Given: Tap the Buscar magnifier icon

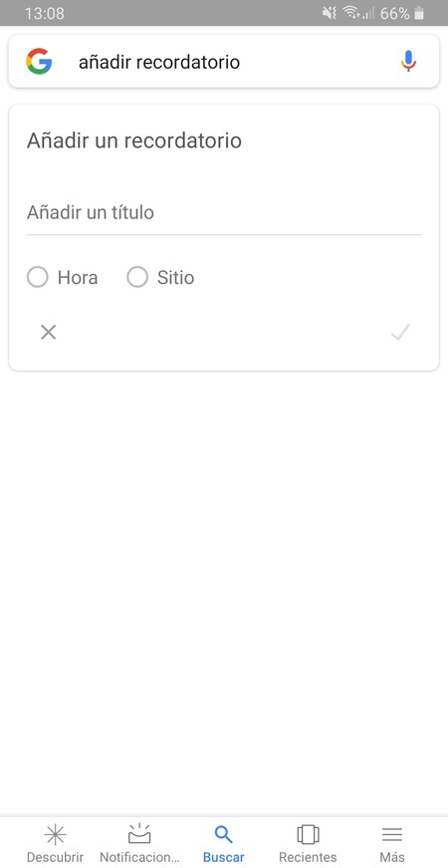Looking at the screenshot, I should pyautogui.click(x=223, y=834).
